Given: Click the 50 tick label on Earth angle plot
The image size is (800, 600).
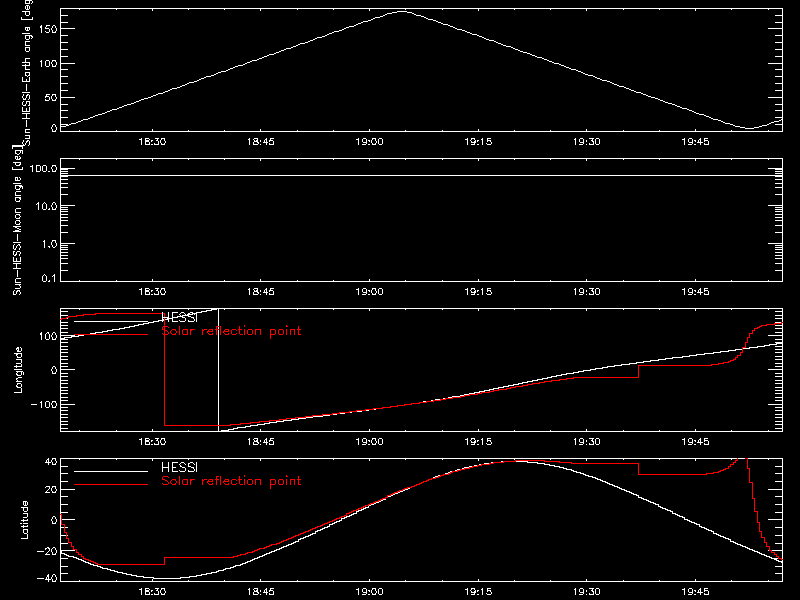Looking at the screenshot, I should [x=51, y=98].
